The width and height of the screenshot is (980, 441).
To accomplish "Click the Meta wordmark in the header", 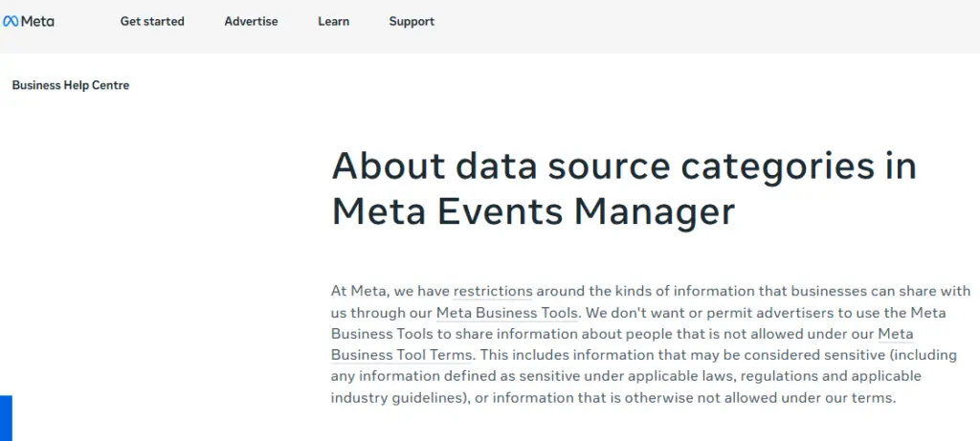I will click(37, 21).
